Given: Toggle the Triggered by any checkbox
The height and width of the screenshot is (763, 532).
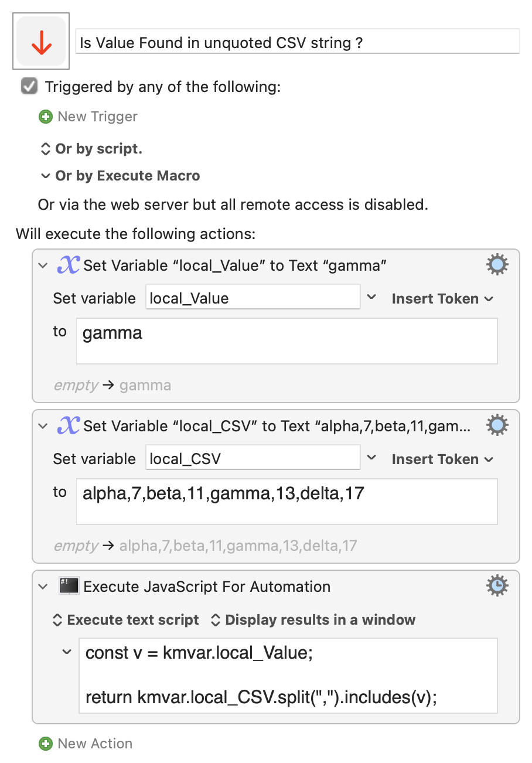Looking at the screenshot, I should [29, 87].
